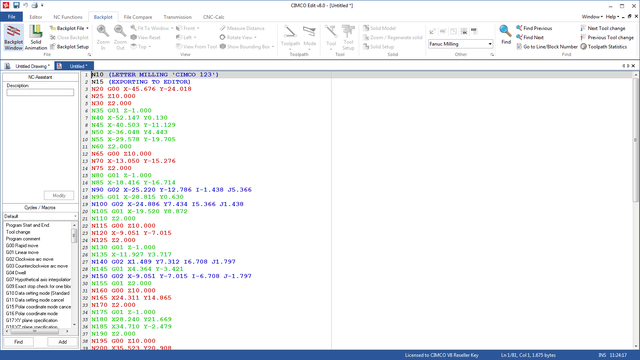
Task: Click Find Next
Action: [x=530, y=38]
